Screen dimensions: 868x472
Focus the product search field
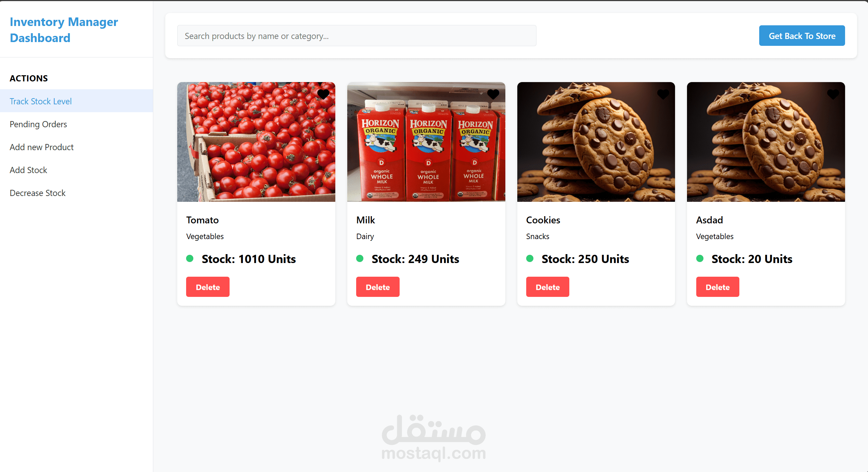pos(357,36)
